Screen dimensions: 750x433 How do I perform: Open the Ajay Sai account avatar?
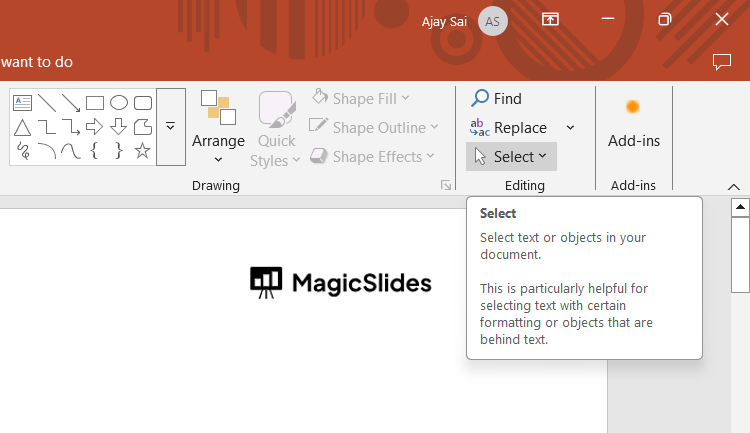(x=493, y=21)
